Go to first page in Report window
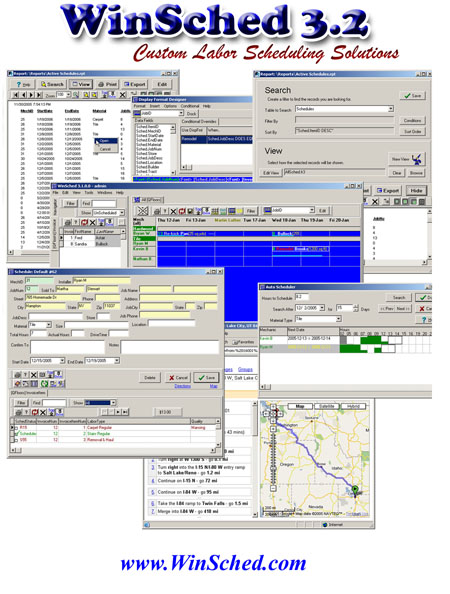450x594 pixels. click(16, 95)
